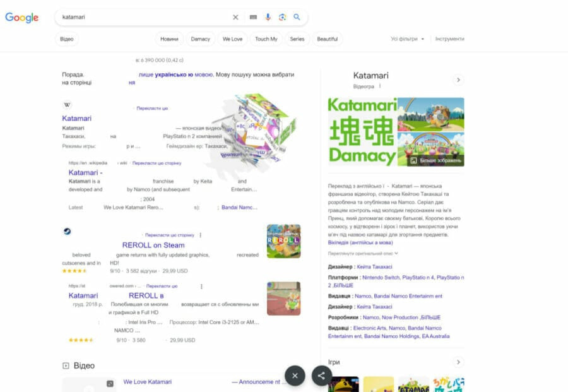Screen dimensions: 568x392
Task: Expand the Katamari knowledge panel arrow
Action: coord(458,80)
